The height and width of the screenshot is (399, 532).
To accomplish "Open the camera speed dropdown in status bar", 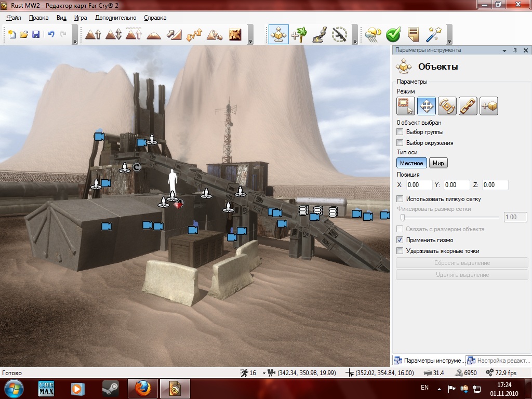I will point(264,373).
